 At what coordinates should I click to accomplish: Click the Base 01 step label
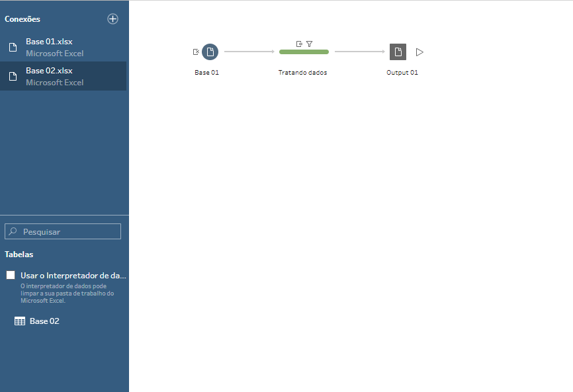pos(206,73)
